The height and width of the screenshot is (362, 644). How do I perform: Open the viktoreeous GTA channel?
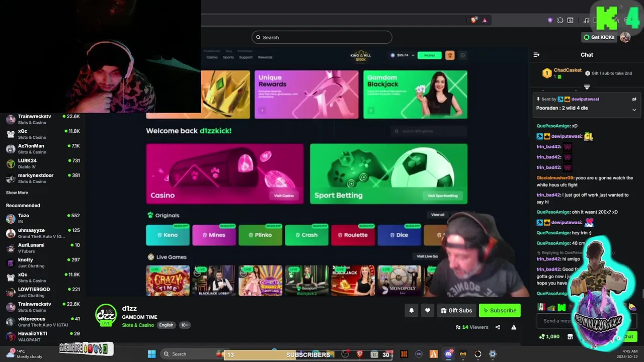tap(43, 322)
